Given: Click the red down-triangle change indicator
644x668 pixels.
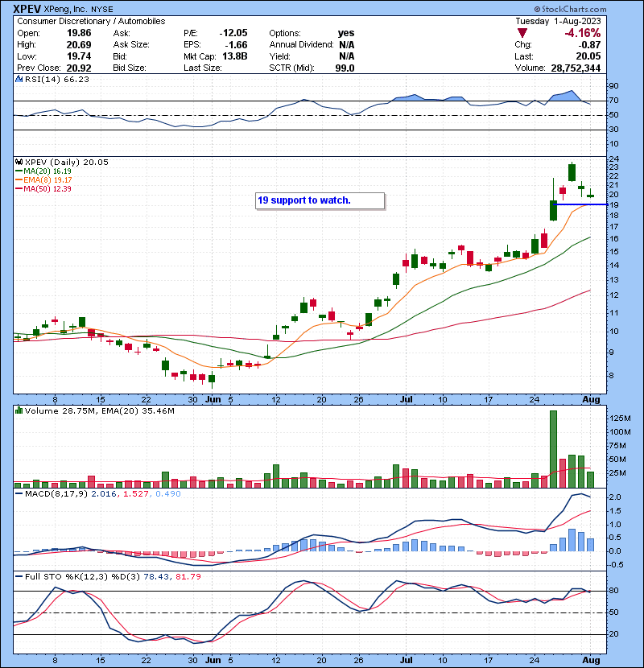Looking at the screenshot, I should pos(522,33).
